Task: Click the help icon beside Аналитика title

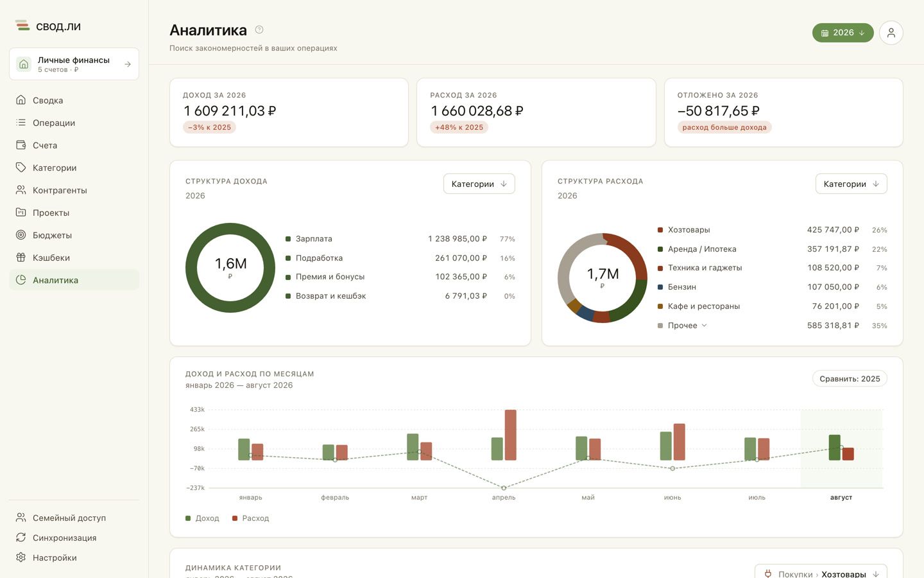Action: click(259, 30)
